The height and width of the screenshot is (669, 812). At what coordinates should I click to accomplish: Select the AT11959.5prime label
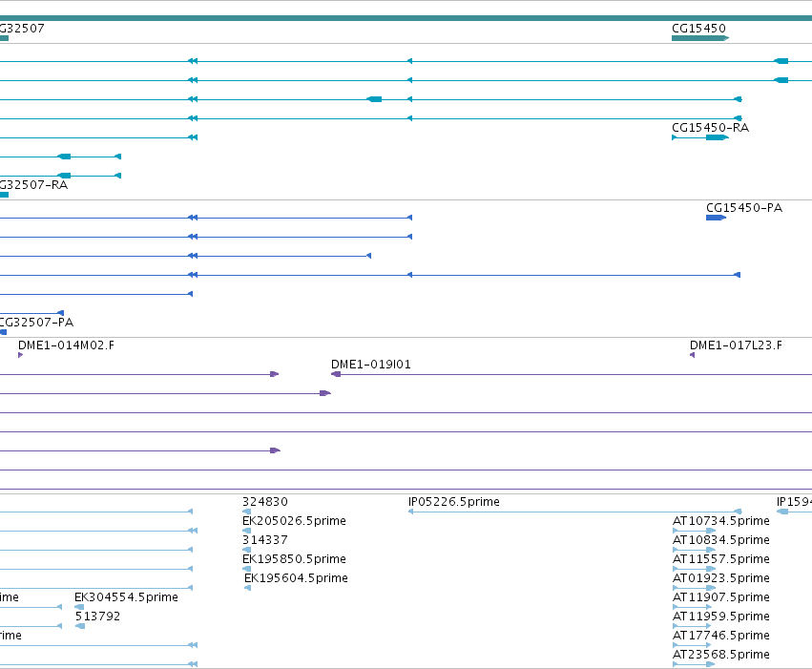(720, 617)
